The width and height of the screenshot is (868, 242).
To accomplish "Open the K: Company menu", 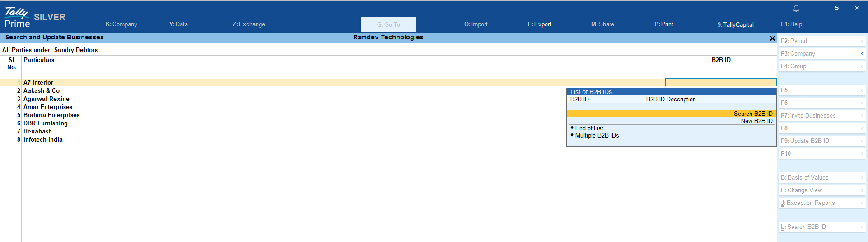I will pos(121,24).
